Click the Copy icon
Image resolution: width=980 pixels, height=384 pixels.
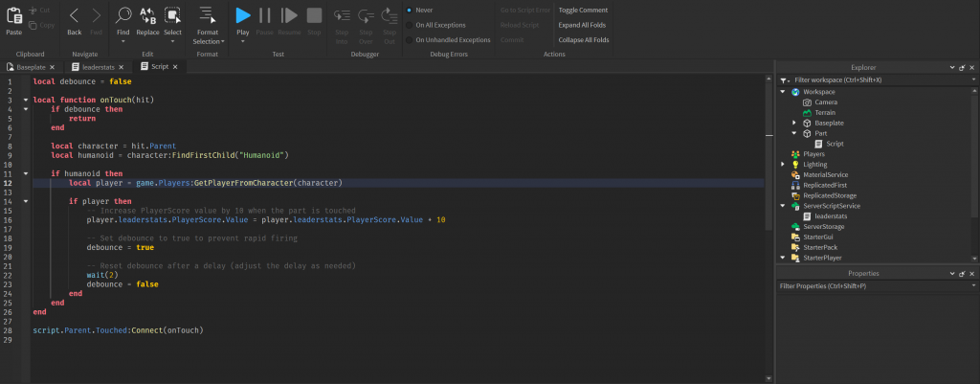click(x=33, y=25)
